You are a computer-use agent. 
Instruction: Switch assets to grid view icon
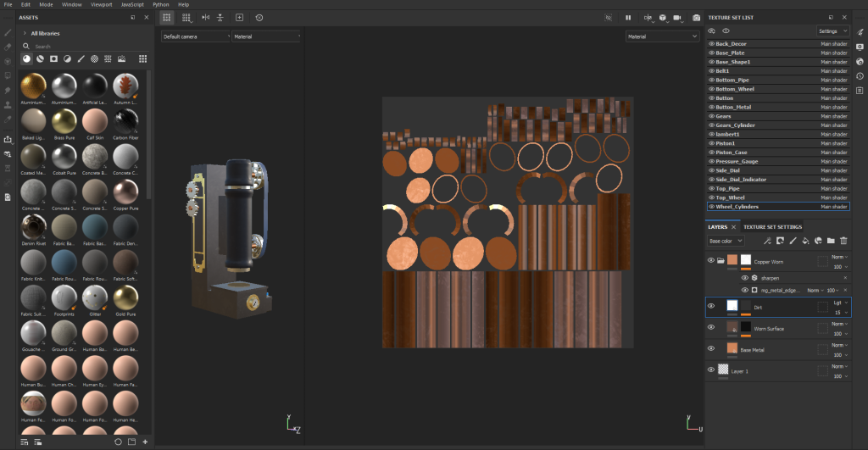click(x=142, y=59)
